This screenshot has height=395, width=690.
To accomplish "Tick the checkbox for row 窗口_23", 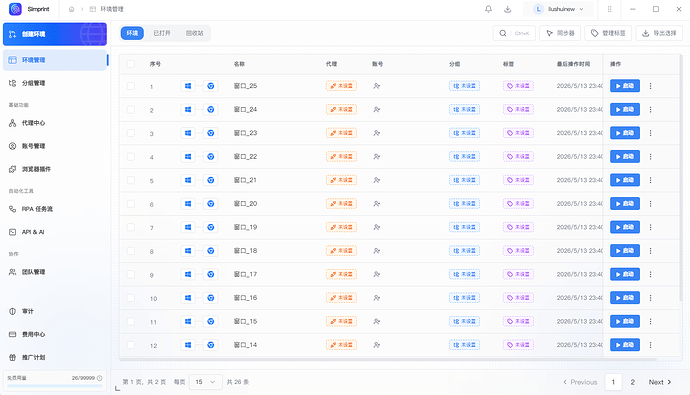I will (x=131, y=133).
